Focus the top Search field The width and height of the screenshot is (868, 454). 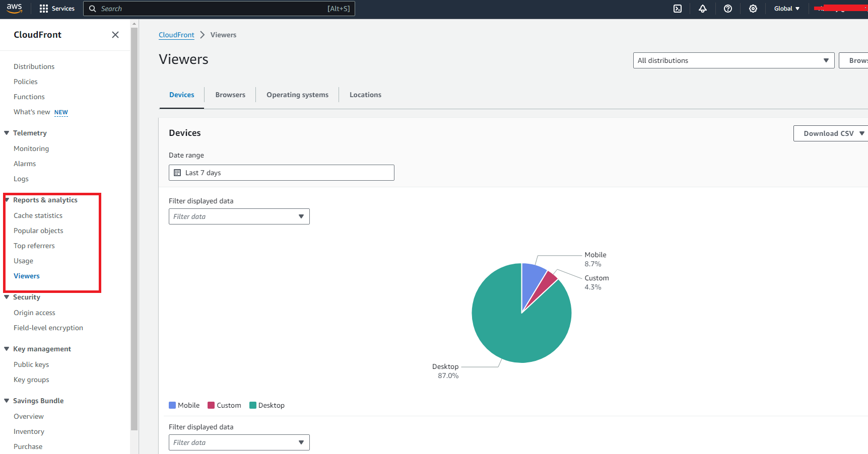point(219,9)
